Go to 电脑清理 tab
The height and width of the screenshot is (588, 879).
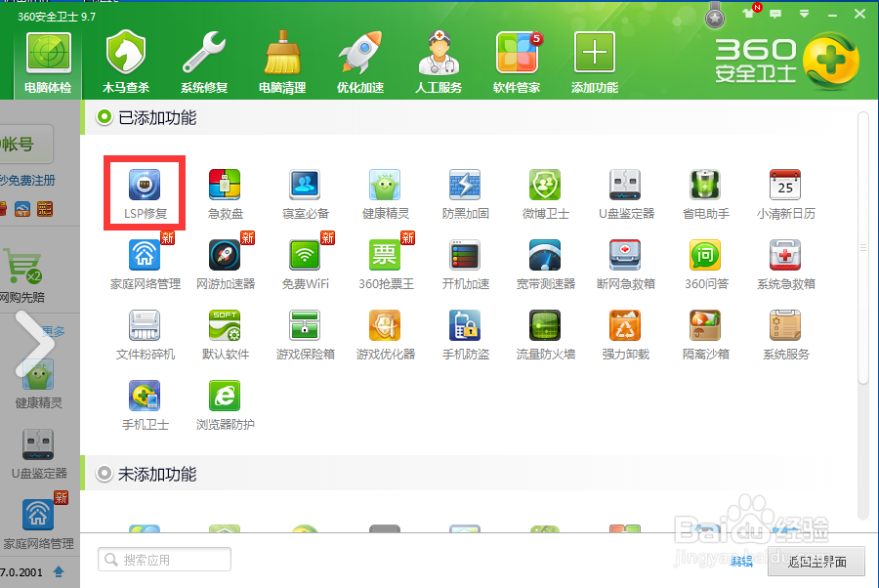click(x=282, y=63)
